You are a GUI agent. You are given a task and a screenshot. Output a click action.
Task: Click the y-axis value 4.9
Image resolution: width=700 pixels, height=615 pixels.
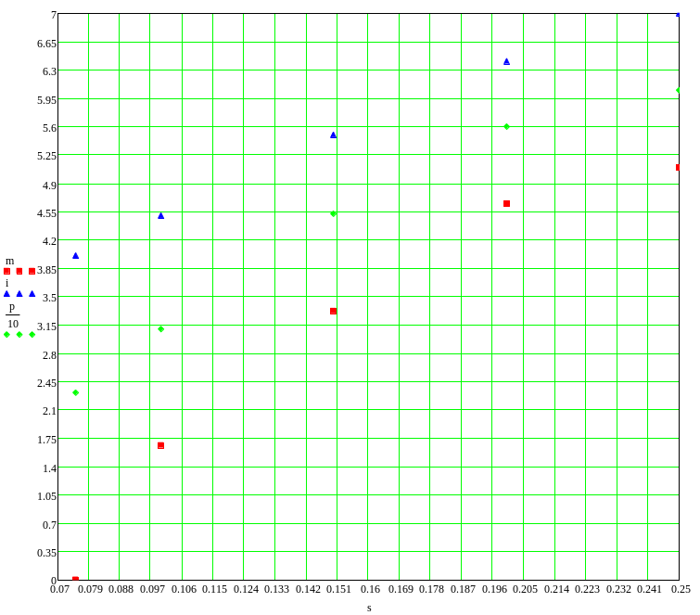[x=49, y=185]
